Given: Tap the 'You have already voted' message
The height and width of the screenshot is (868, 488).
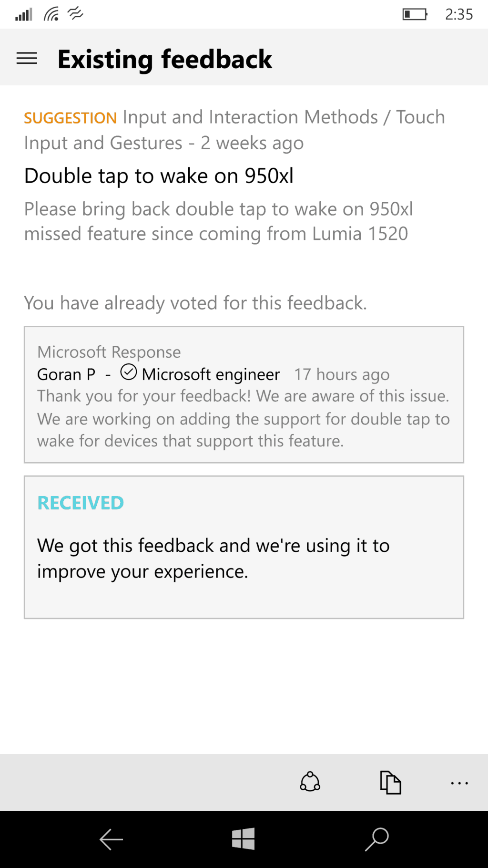Looking at the screenshot, I should click(195, 303).
